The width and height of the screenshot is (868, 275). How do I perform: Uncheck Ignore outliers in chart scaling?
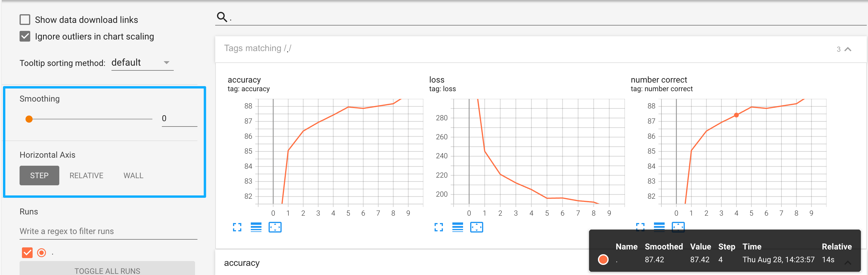tap(25, 36)
